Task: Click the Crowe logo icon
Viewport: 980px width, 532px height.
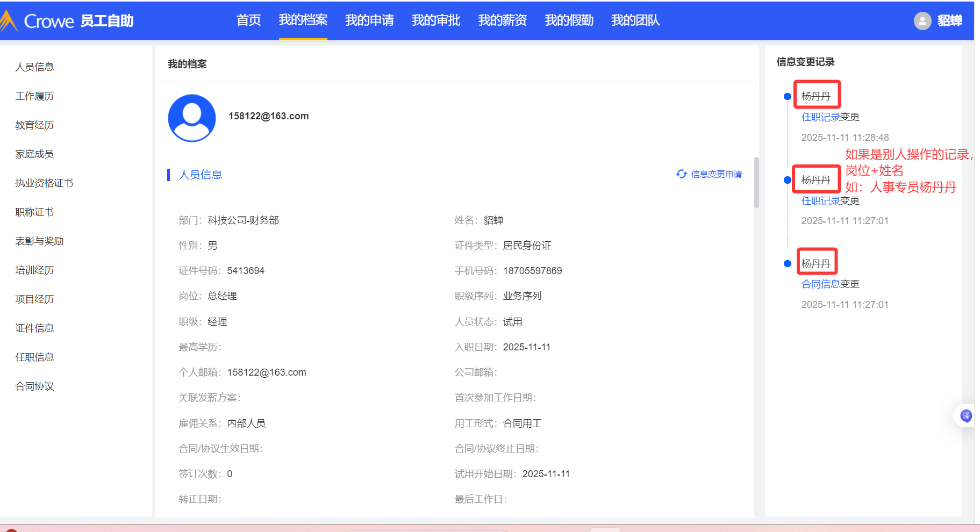Action: point(9,21)
